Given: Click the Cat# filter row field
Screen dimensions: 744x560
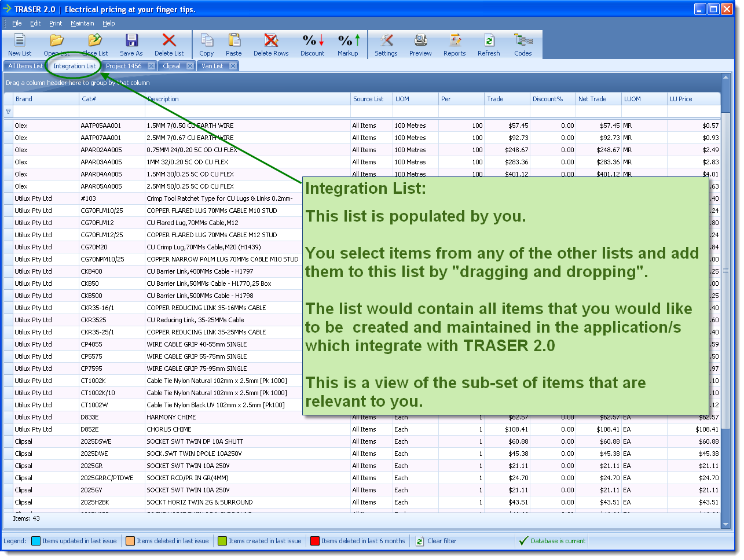Looking at the screenshot, I should (112, 111).
